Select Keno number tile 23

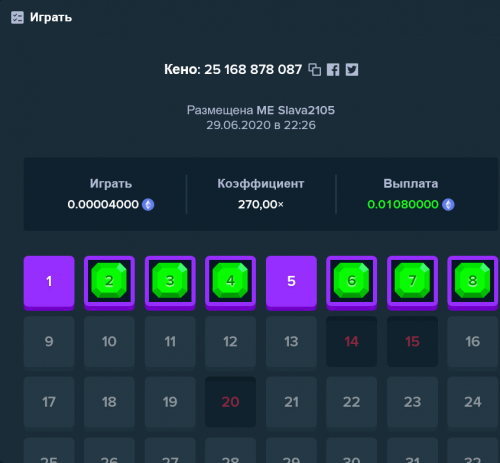pos(412,402)
